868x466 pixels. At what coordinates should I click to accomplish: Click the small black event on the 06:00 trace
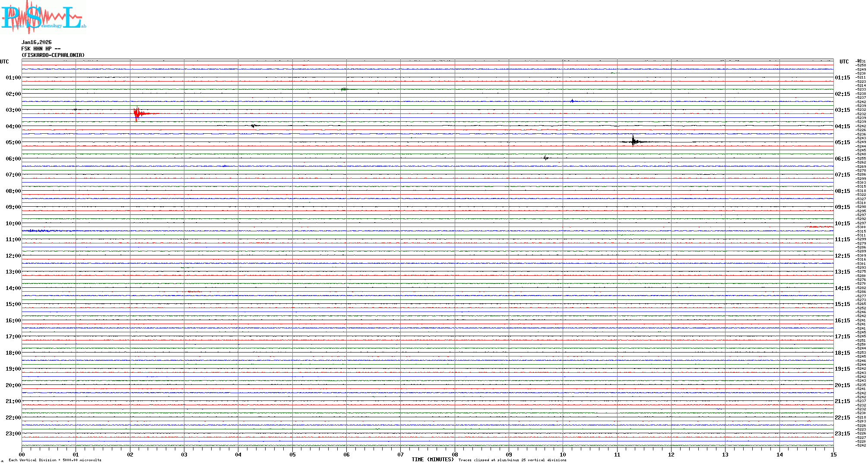546,158
